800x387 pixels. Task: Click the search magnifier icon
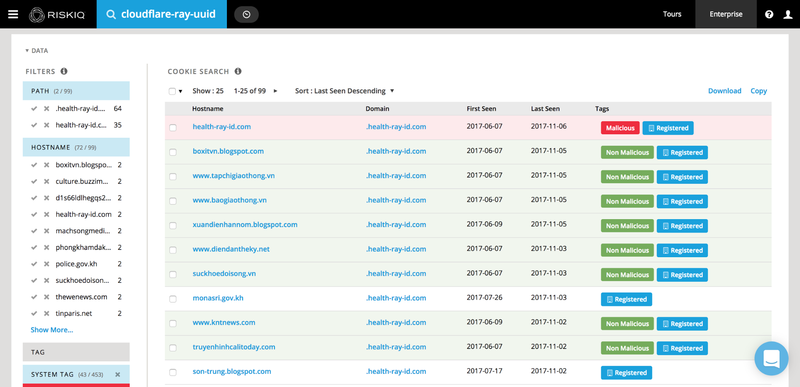111,14
